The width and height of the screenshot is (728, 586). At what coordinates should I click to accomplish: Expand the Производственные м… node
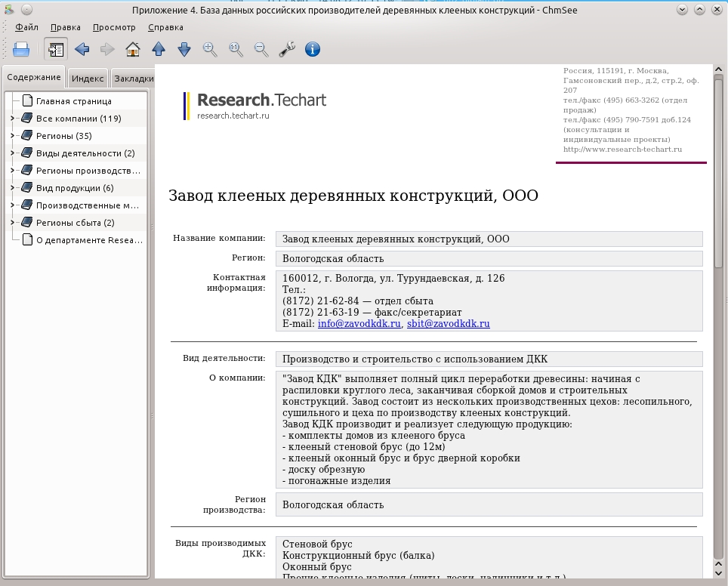click(13, 205)
